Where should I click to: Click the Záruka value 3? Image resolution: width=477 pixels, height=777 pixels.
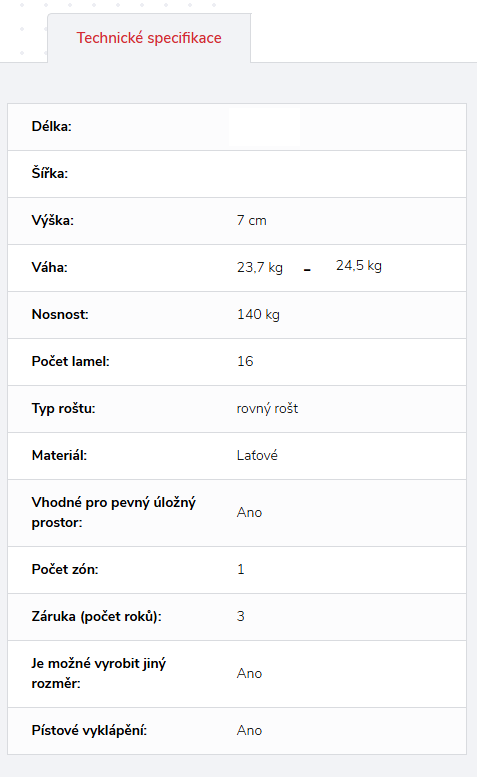241,616
